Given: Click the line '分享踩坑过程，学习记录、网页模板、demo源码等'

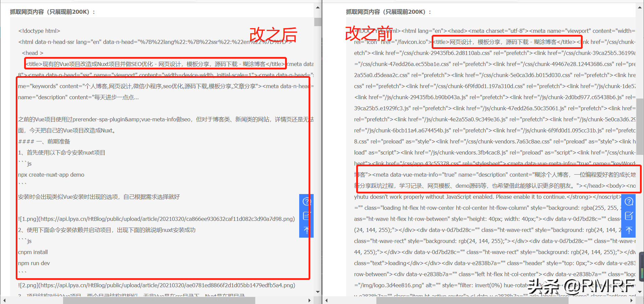Looking at the screenshot, I should tap(495, 186).
